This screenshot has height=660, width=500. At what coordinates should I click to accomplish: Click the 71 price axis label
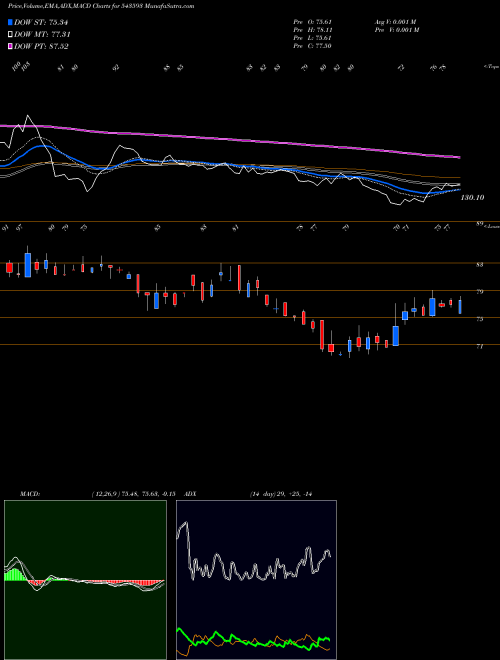click(x=479, y=346)
